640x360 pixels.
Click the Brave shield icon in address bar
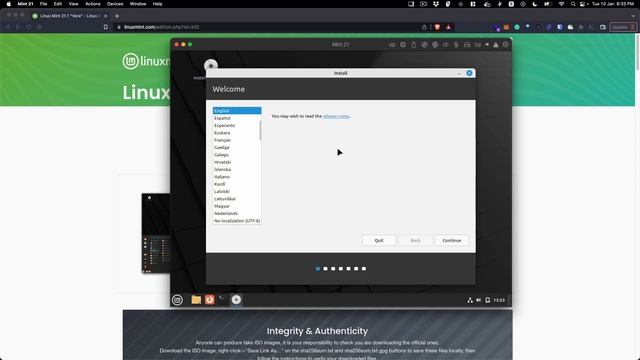point(438,27)
